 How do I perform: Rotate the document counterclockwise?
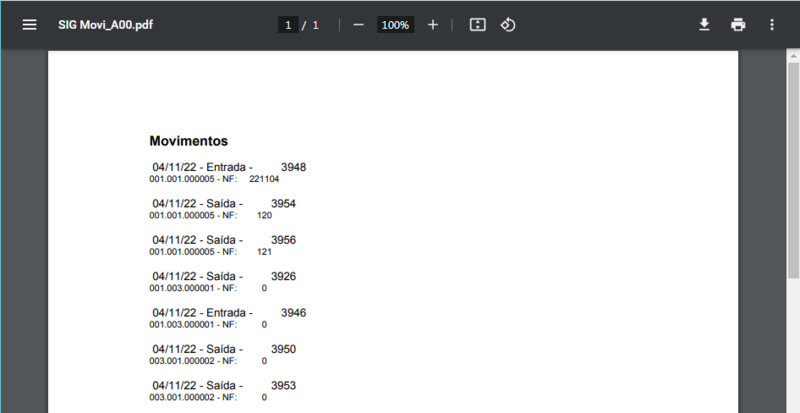tap(508, 25)
